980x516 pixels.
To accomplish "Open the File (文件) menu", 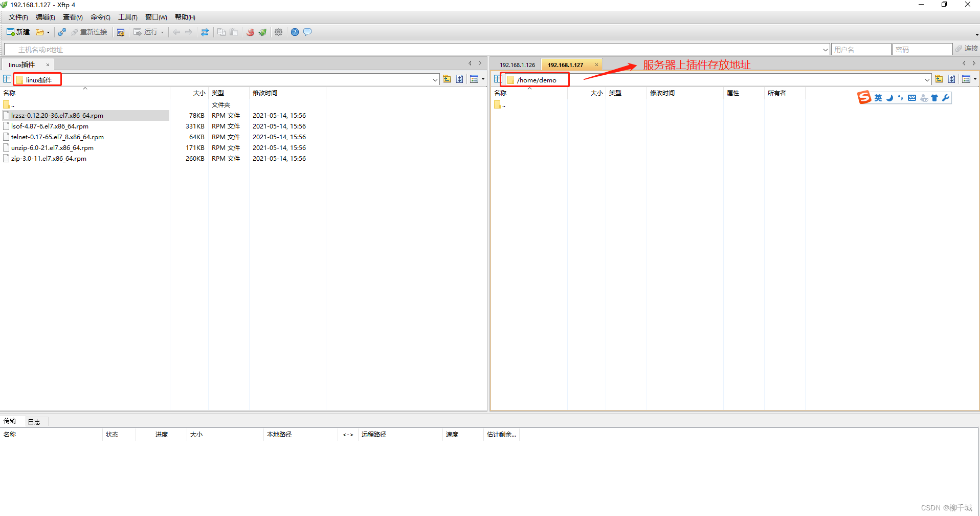I will [18, 17].
